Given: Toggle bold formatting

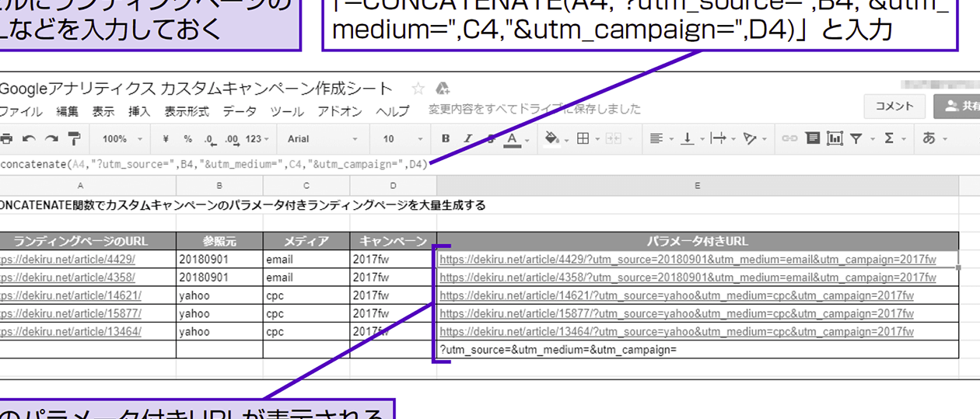Looking at the screenshot, I should coord(446,139).
